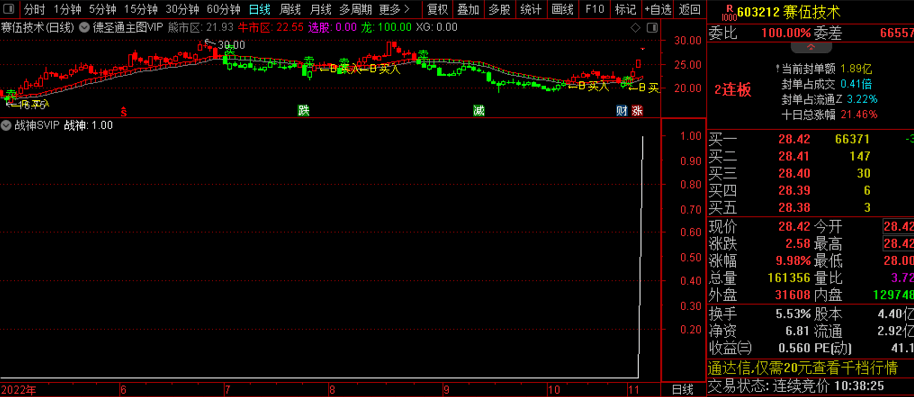914x397 pixels.
Task: Open the F10 company info
Action: 594,9
